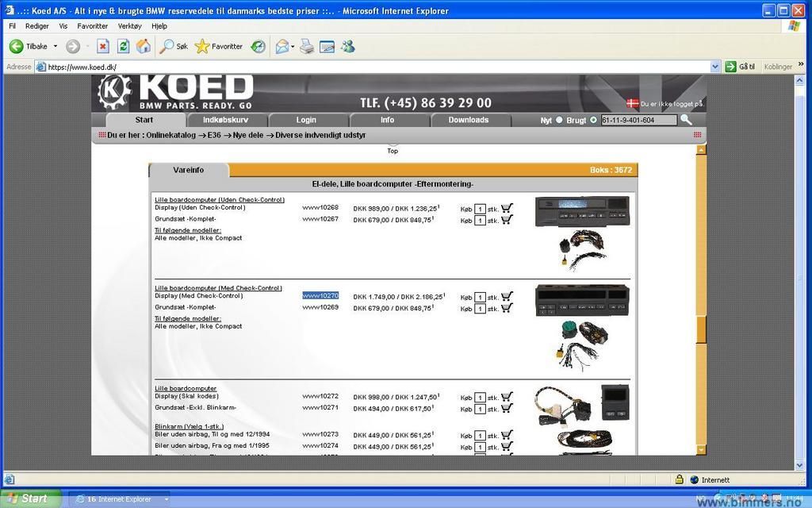Add www10267 Grundsæt to cart
Screen dimensions: 812x508
tap(507, 219)
